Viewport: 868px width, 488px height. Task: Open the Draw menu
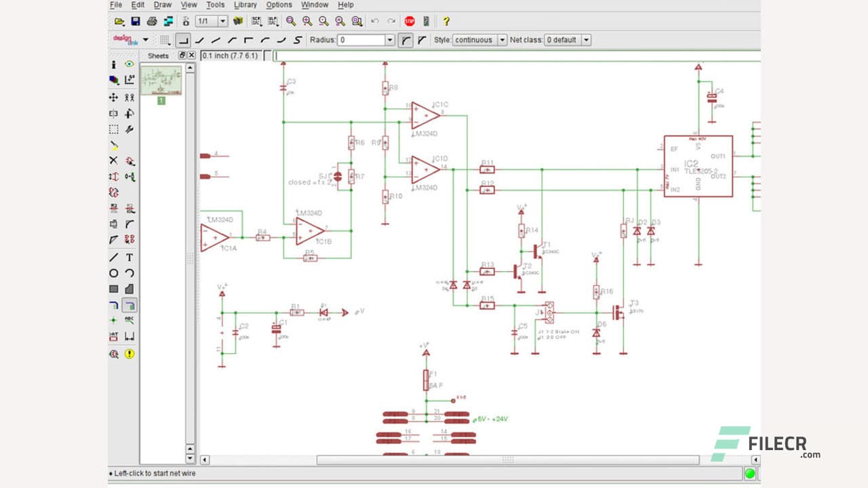tap(163, 5)
